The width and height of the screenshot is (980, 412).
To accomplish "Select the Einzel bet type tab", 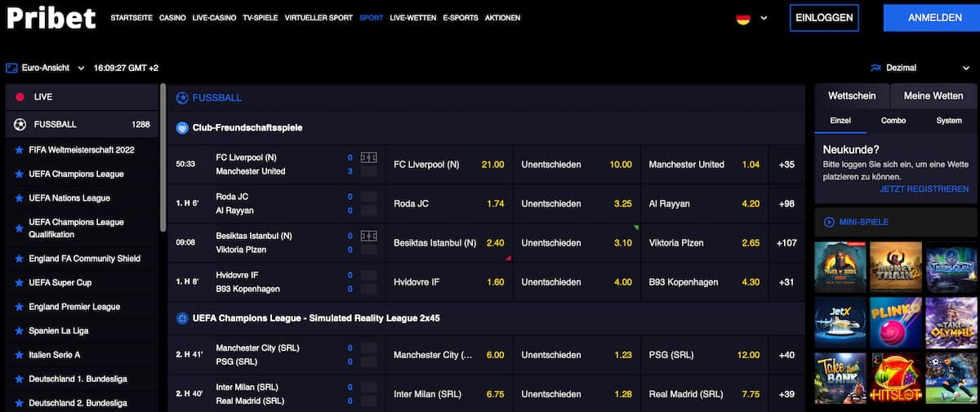I will [840, 121].
